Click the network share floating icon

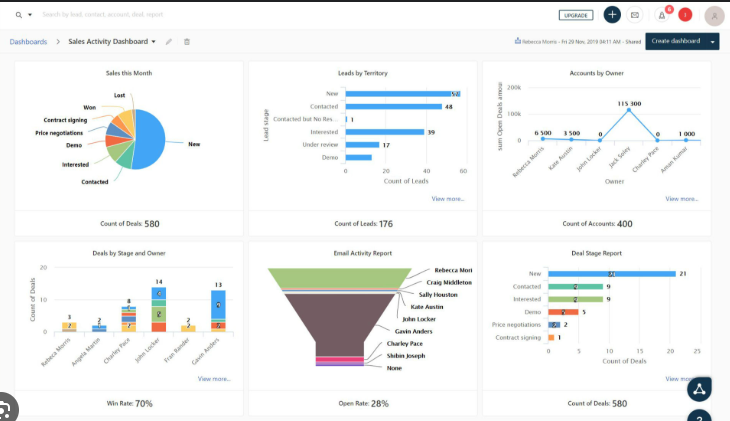click(699, 389)
